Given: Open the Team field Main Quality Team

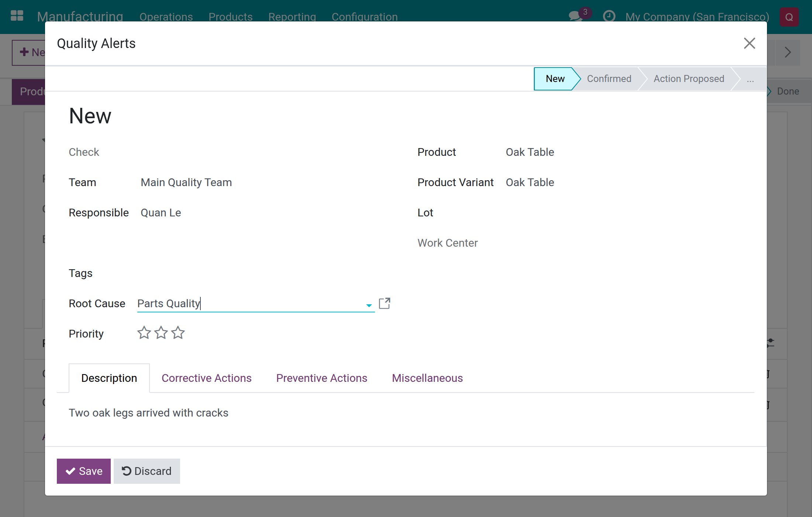Looking at the screenshot, I should pyautogui.click(x=186, y=182).
